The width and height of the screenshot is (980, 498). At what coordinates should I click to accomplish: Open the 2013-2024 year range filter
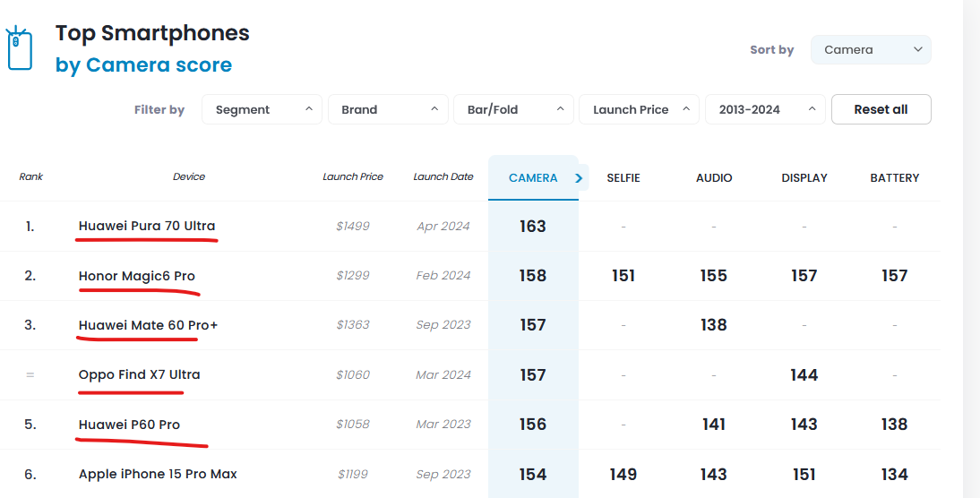tap(766, 109)
